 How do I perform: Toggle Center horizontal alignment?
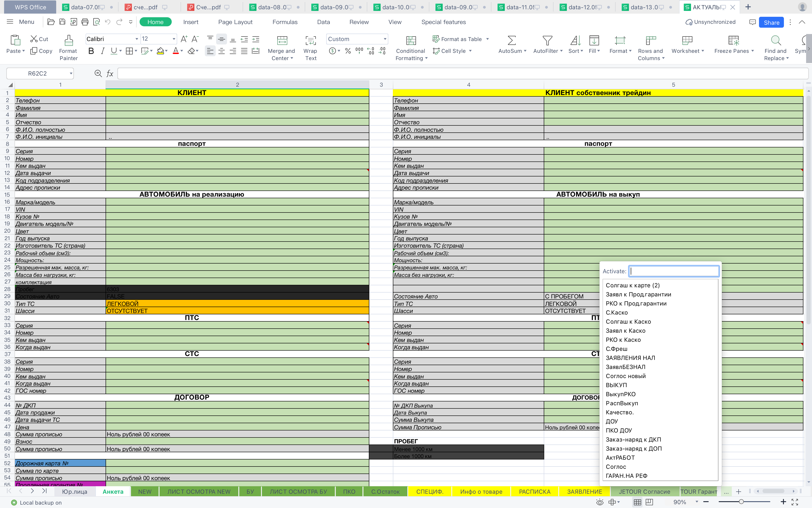click(x=221, y=51)
